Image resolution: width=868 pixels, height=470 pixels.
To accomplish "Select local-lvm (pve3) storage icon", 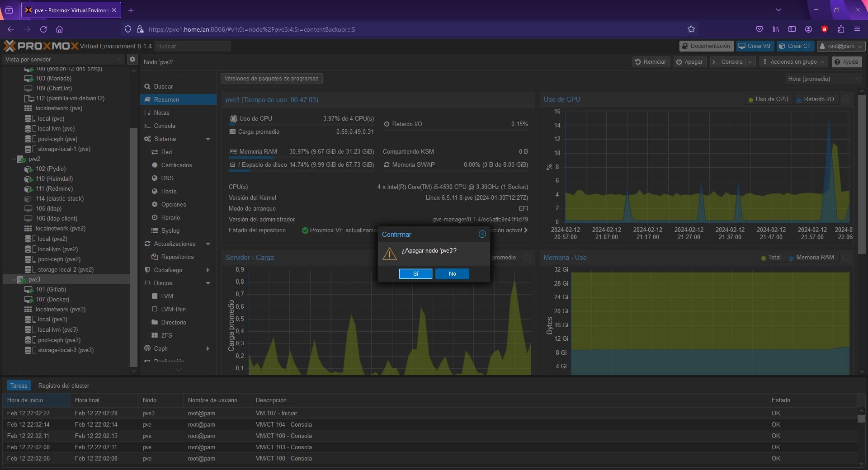I will point(30,330).
